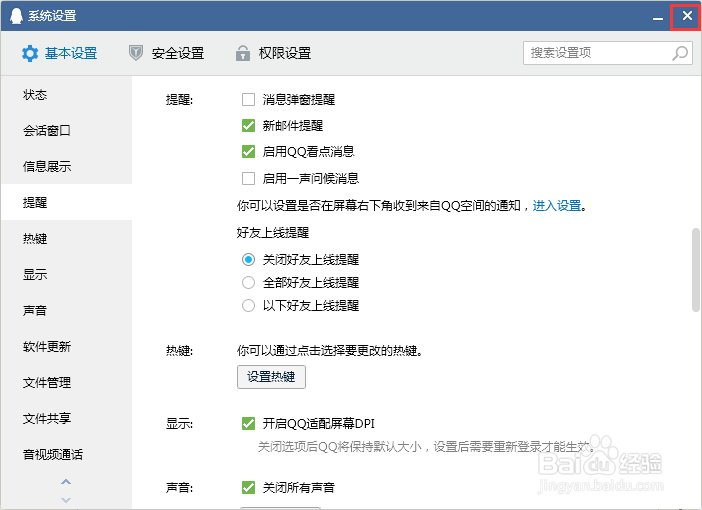The height and width of the screenshot is (510, 702).
Task: Open 文件共享 sidebar item
Action: [x=66, y=418]
